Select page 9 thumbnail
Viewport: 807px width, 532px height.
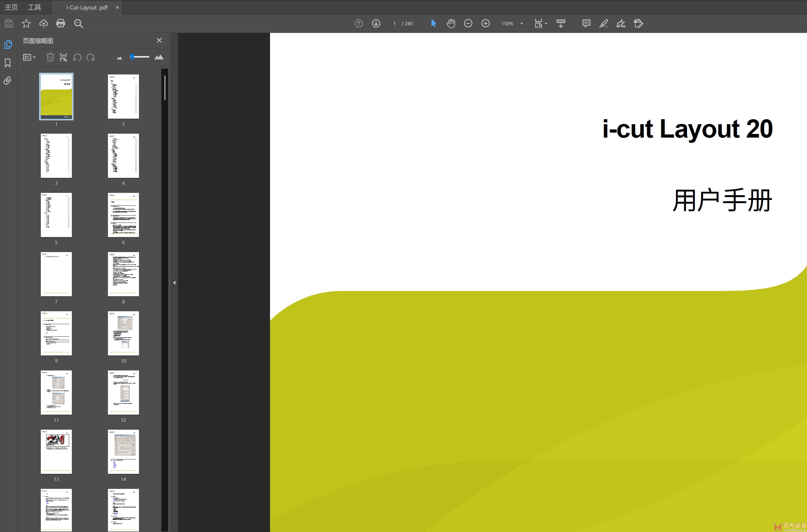[56, 333]
